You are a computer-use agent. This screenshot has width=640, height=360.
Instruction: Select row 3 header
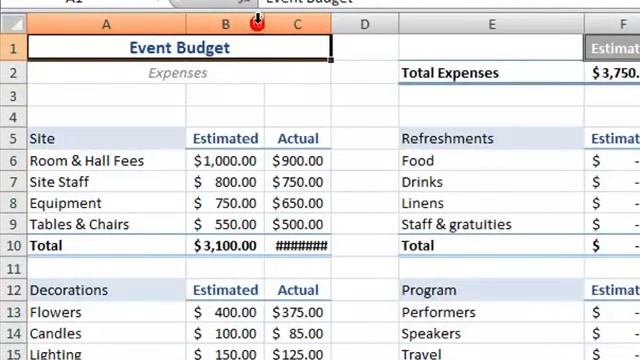(x=13, y=96)
